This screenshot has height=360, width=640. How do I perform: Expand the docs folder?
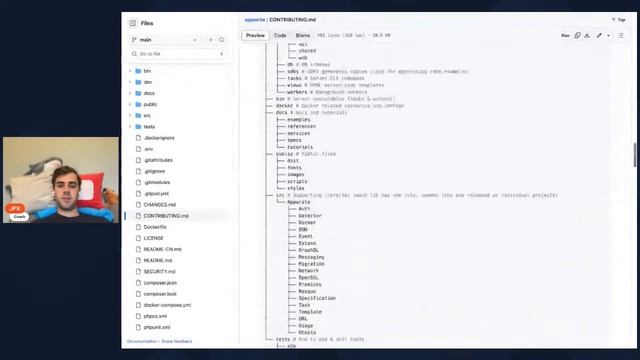click(x=130, y=93)
